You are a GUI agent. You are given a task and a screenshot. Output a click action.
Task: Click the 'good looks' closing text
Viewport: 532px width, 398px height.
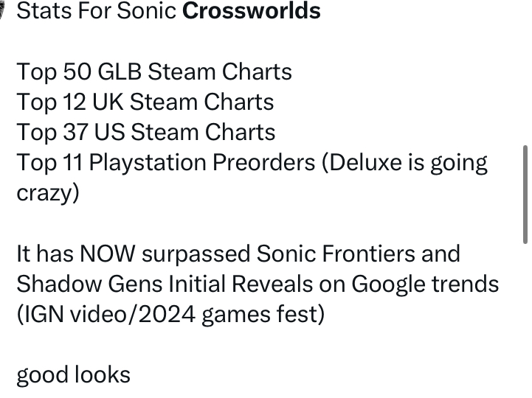coord(73,375)
